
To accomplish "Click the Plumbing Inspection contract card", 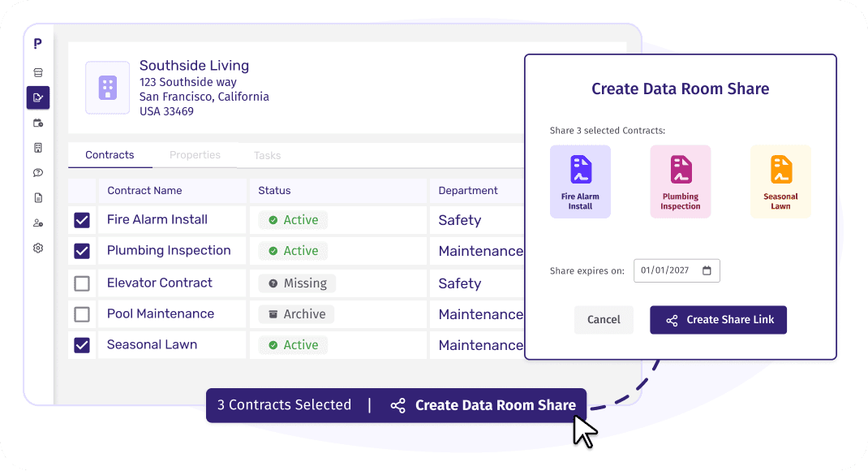I will click(x=681, y=182).
